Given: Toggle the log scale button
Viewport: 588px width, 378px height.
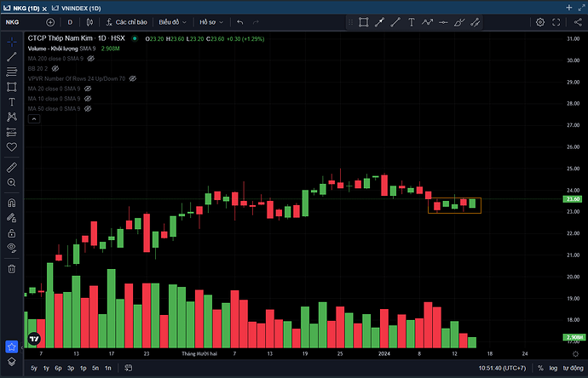Looking at the screenshot, I should (x=553, y=369).
